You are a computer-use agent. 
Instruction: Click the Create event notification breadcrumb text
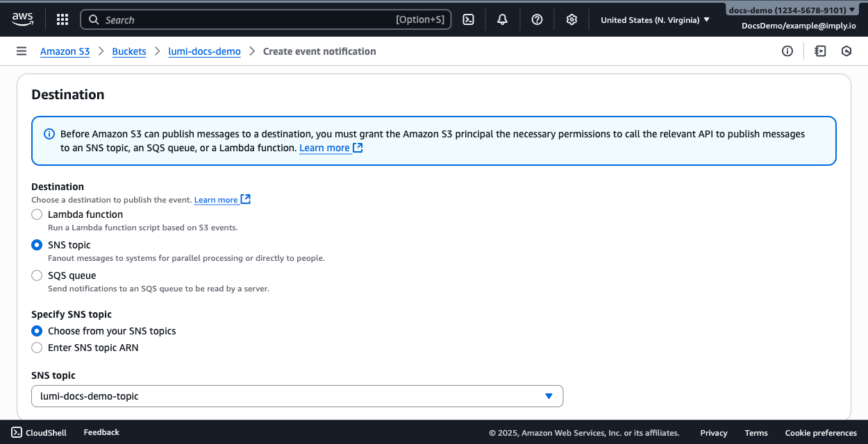(319, 51)
